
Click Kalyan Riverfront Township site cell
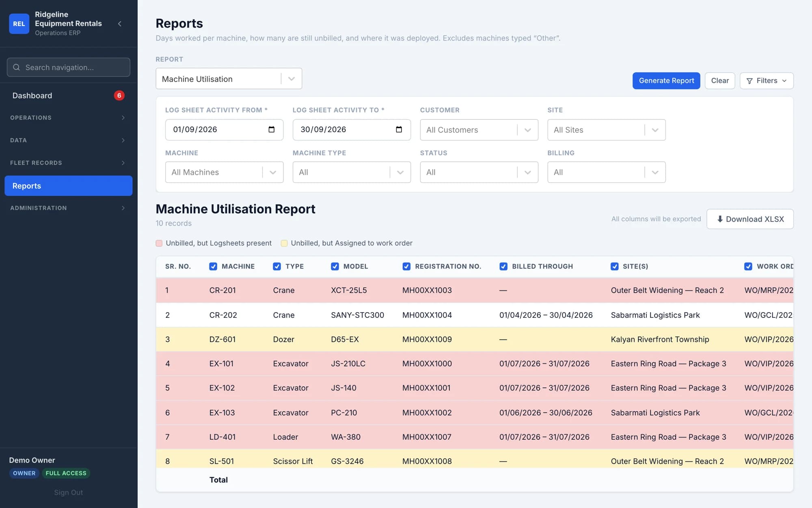click(x=660, y=339)
